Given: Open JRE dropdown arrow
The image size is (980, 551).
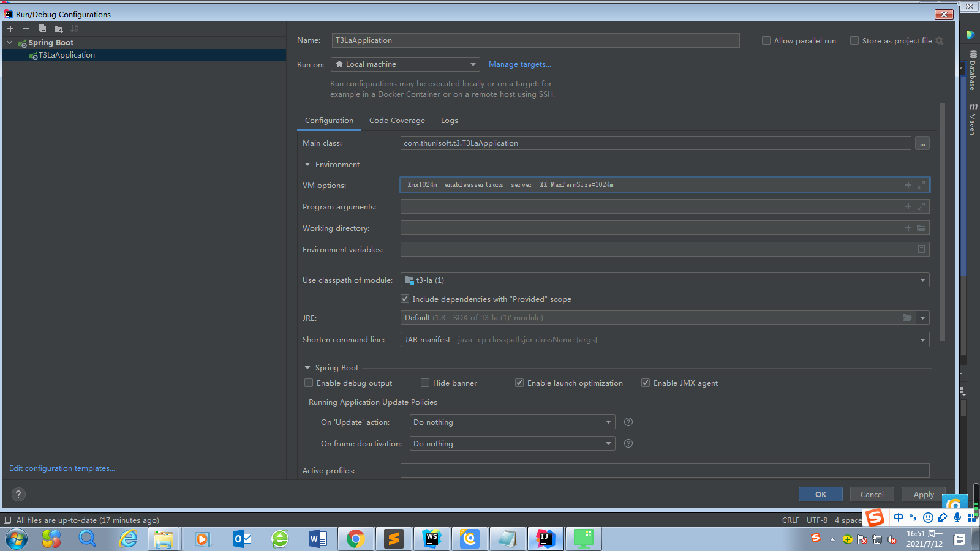Looking at the screenshot, I should [923, 318].
